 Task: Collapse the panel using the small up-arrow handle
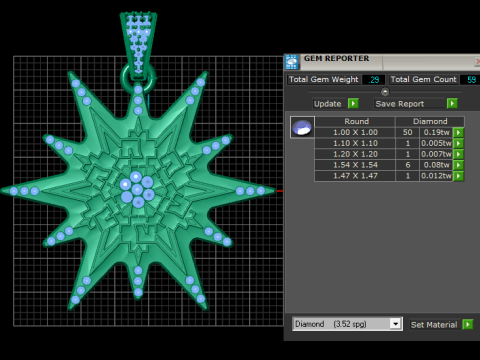[385, 91]
